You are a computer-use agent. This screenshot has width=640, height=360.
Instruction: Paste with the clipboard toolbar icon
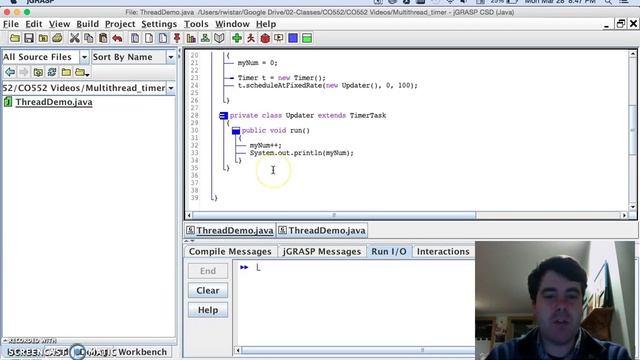(103, 38)
